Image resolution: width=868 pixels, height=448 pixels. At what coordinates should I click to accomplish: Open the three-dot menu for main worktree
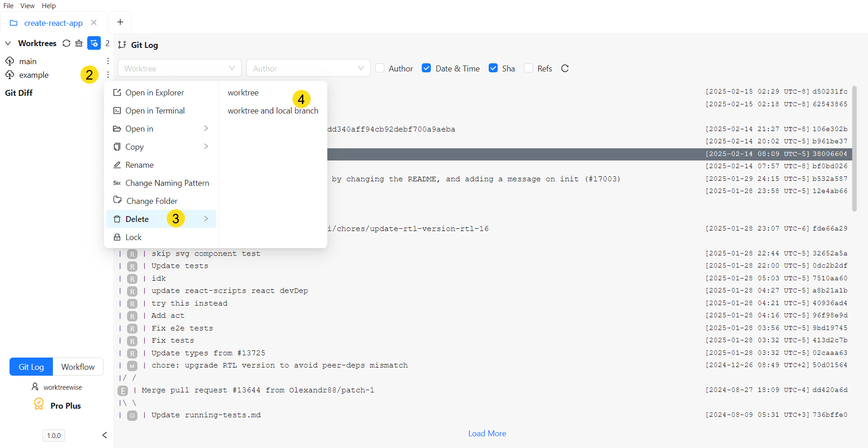(x=108, y=61)
